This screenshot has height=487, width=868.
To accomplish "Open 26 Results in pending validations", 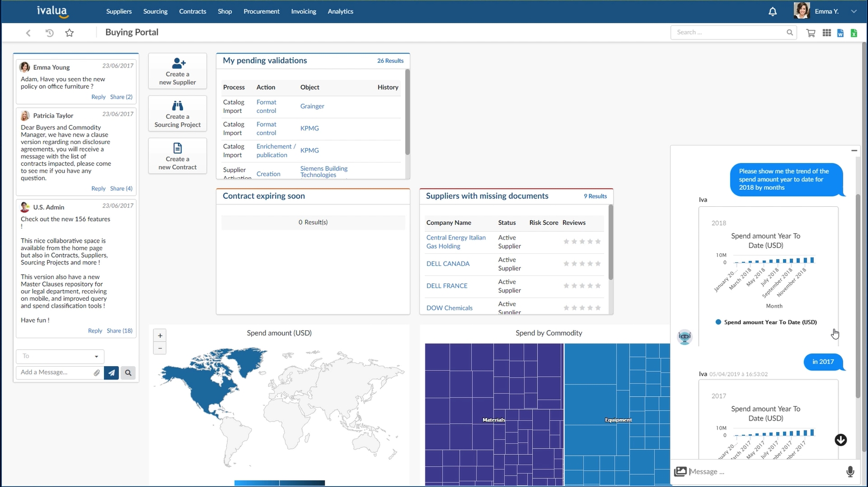I will (x=390, y=61).
